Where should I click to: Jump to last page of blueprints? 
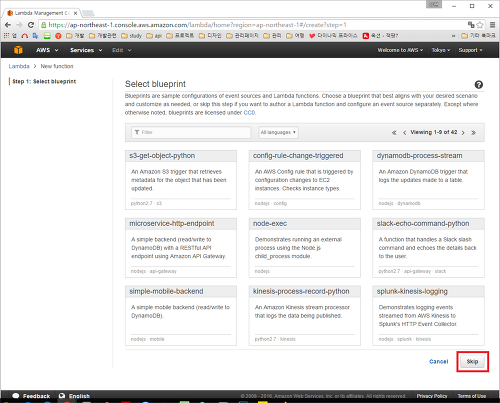473,133
